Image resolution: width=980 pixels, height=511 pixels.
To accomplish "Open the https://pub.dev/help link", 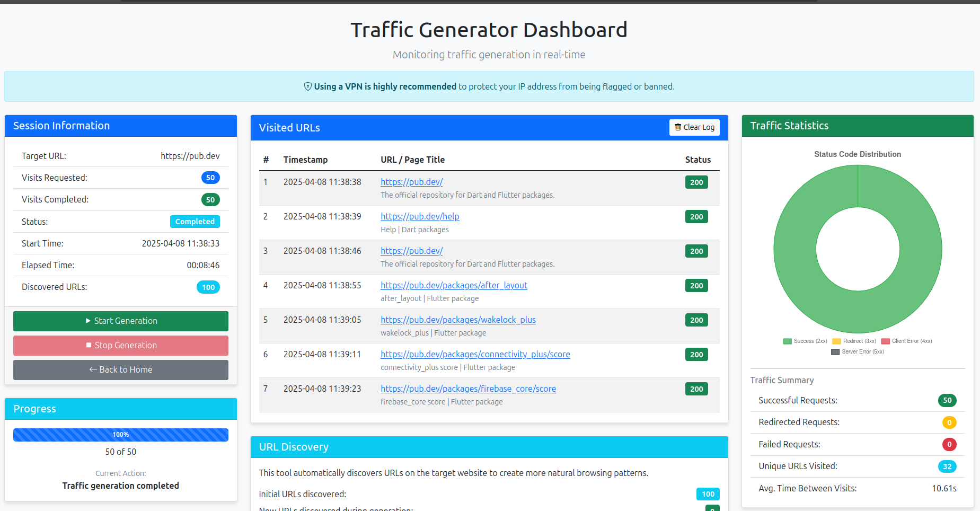I will pos(419,216).
